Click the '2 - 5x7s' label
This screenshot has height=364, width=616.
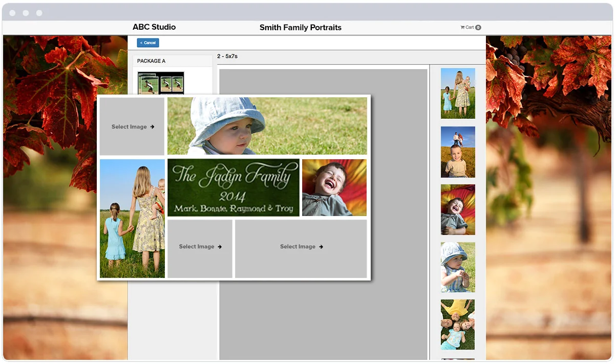click(227, 56)
